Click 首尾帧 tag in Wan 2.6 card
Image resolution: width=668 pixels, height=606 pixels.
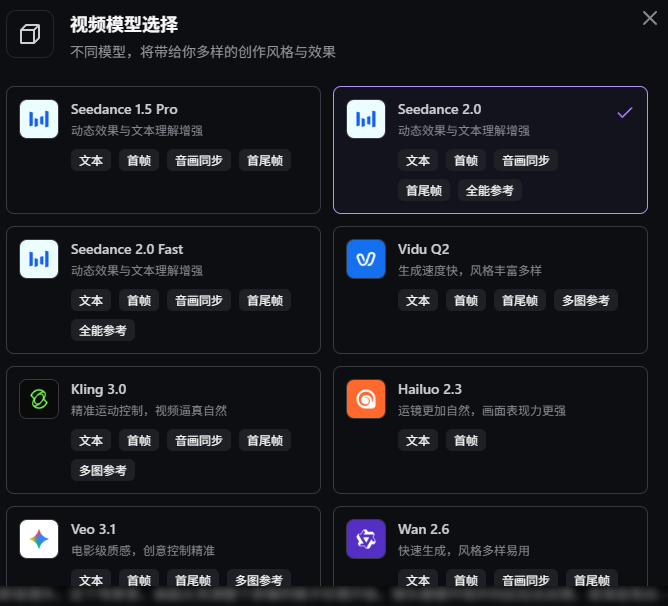point(592,579)
